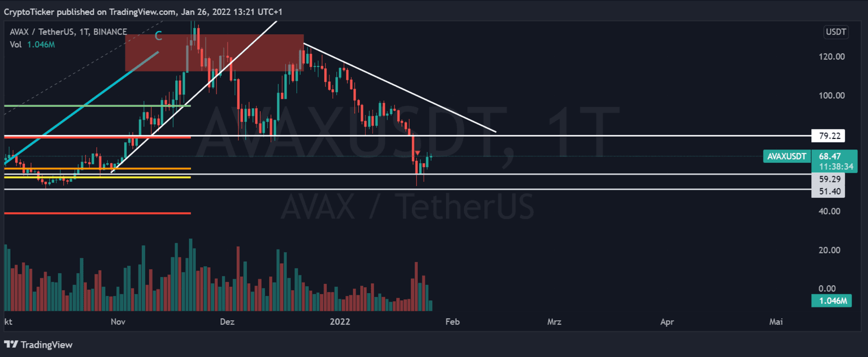Click the TradingView logo icon
The width and height of the screenshot is (868, 357).
(11, 345)
